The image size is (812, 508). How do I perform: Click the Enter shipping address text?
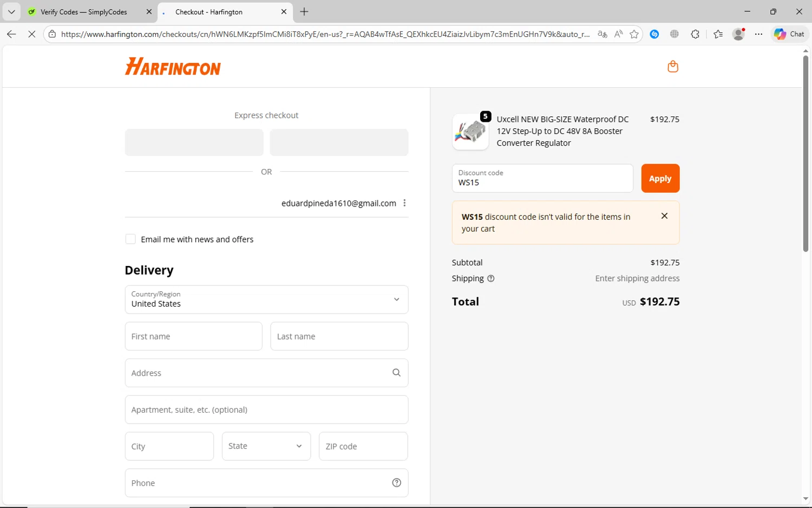pos(637,278)
